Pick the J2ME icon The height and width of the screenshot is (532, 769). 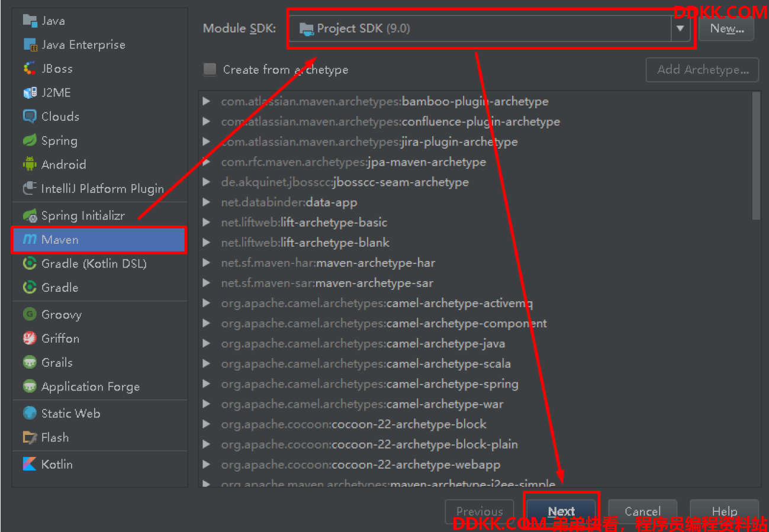pyautogui.click(x=30, y=93)
